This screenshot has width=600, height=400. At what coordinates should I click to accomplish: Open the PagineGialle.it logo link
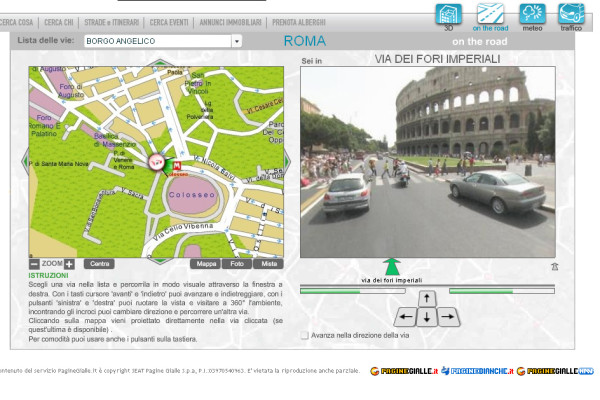click(404, 371)
